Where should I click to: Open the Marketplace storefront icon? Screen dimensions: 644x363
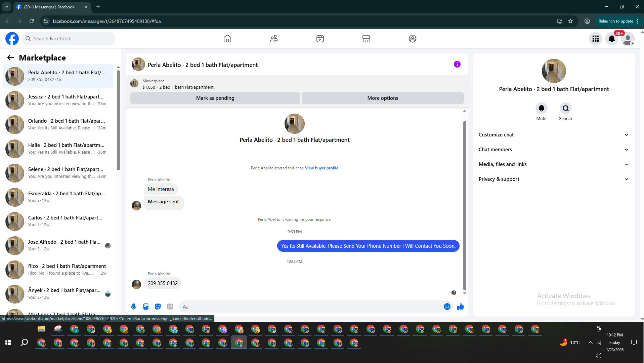coord(366,39)
